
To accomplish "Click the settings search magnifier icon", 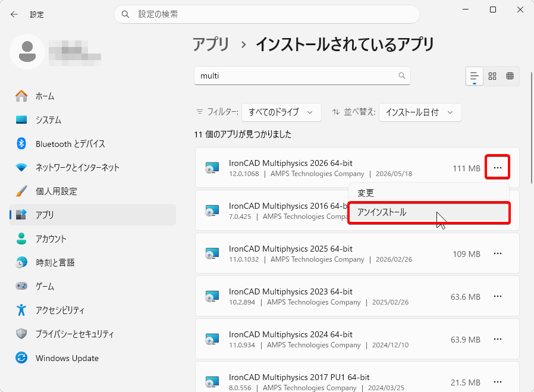I will [125, 14].
